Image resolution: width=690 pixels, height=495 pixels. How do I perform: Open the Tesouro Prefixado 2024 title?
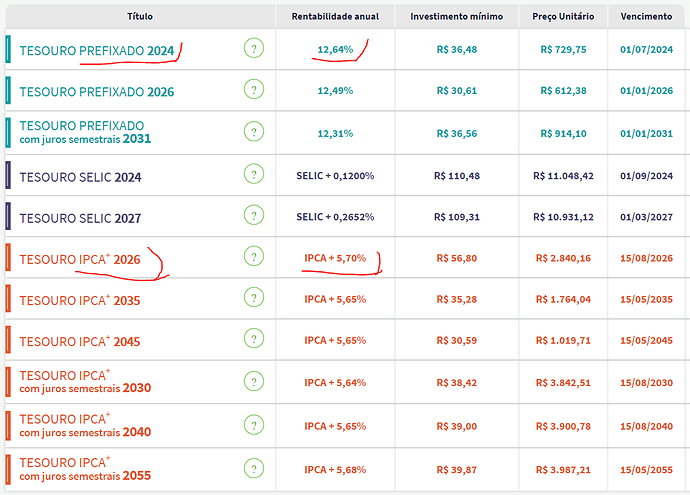click(97, 51)
